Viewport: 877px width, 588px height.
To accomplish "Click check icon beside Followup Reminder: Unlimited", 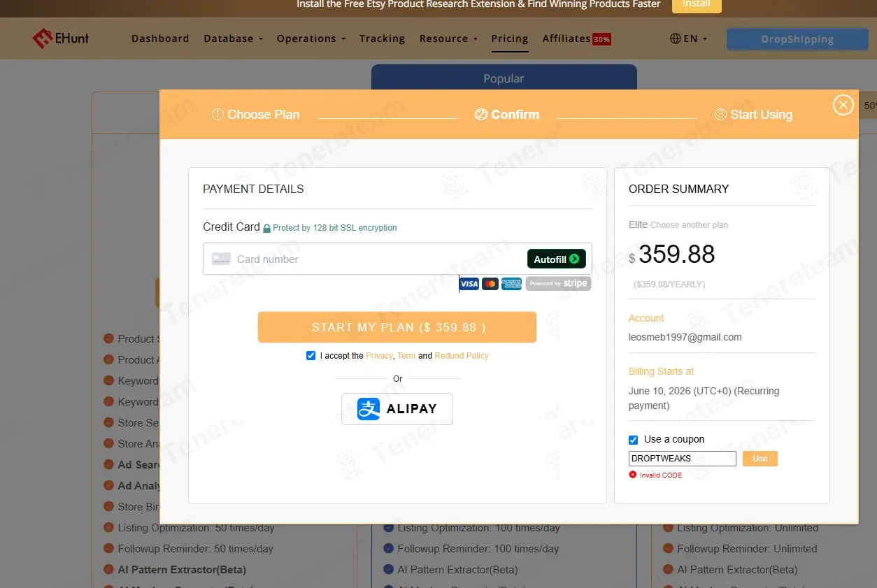I will (x=668, y=549).
